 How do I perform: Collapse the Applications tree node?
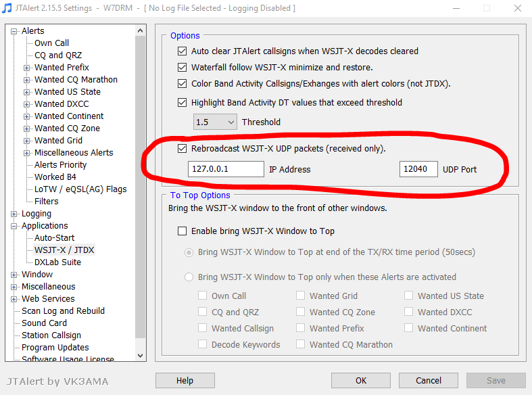pyautogui.click(x=14, y=227)
